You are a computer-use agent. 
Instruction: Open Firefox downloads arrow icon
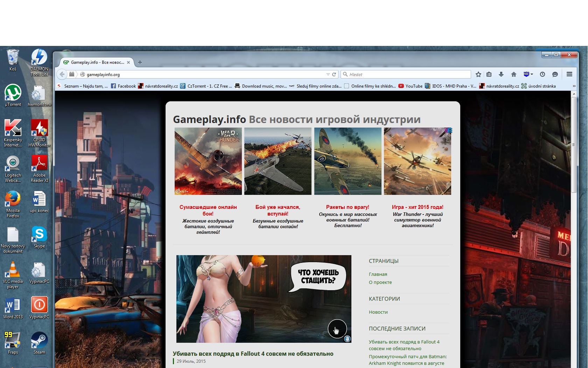501,74
